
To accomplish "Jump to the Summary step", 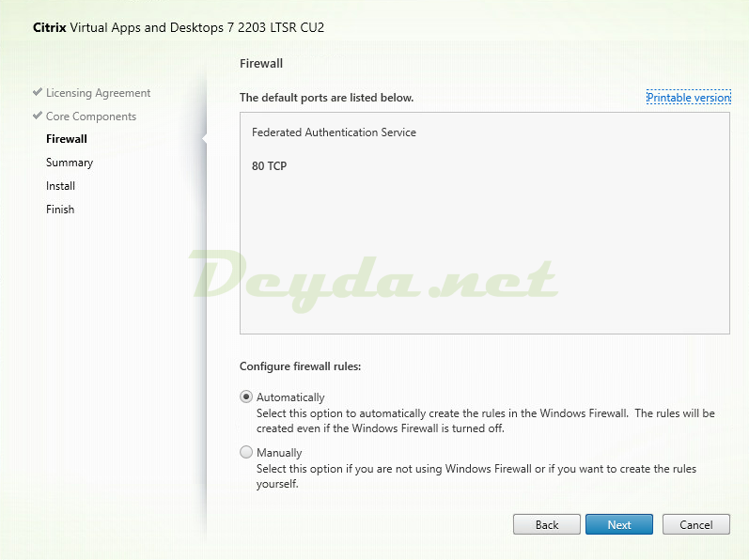I will click(70, 163).
